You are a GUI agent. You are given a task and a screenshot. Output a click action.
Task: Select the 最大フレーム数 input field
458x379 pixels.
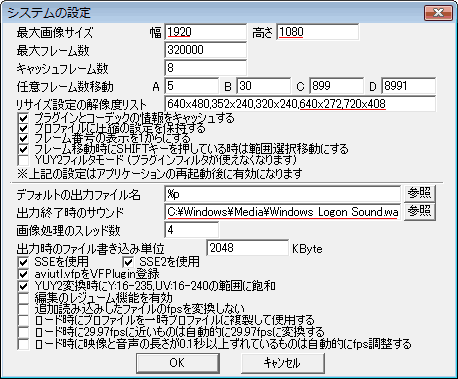206,50
